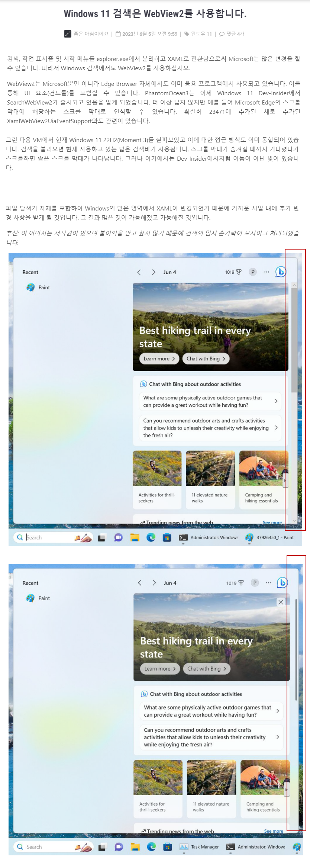Open Paint from the Recent list in upper screenshot
The width and height of the screenshot is (310, 868).
(38, 287)
